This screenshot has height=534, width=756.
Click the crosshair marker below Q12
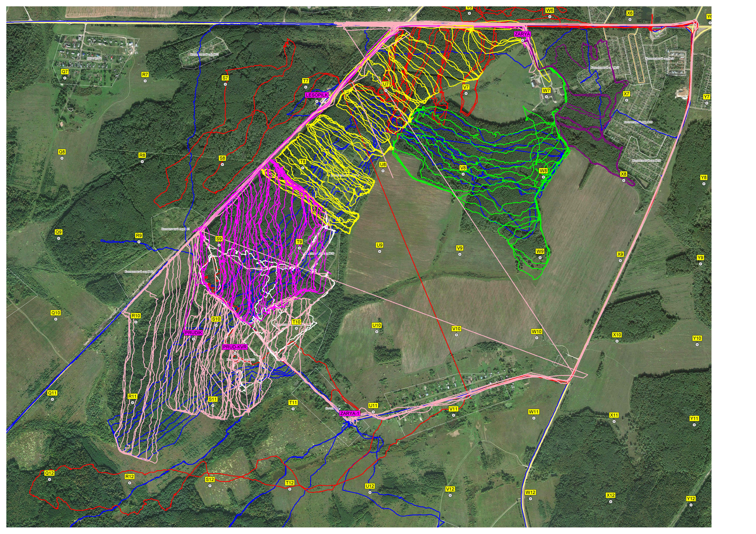pyautogui.click(x=49, y=479)
